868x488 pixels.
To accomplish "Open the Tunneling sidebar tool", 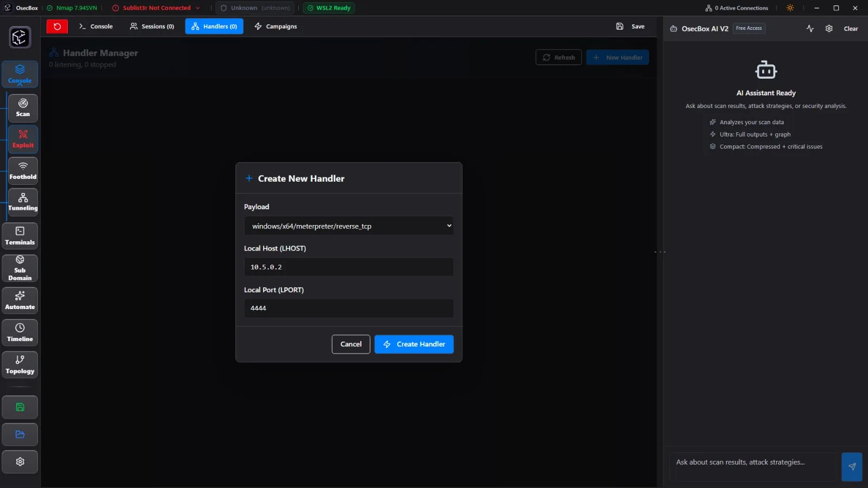I will tap(23, 202).
